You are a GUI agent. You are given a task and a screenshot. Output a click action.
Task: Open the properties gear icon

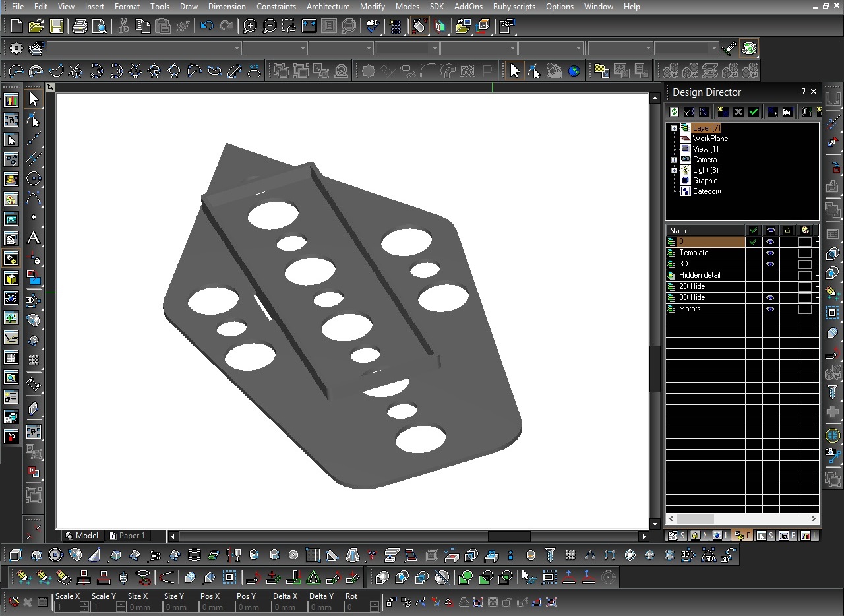click(16, 48)
